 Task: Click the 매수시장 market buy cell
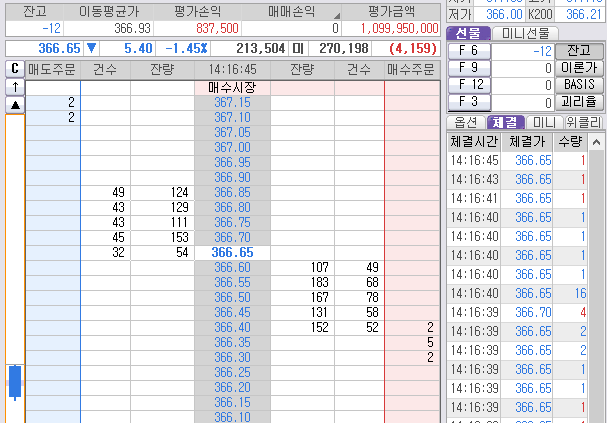point(232,87)
